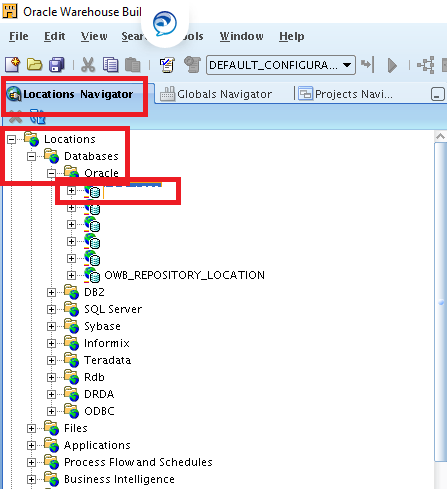Click the vertical scrollbar up arrow

pos(440,136)
